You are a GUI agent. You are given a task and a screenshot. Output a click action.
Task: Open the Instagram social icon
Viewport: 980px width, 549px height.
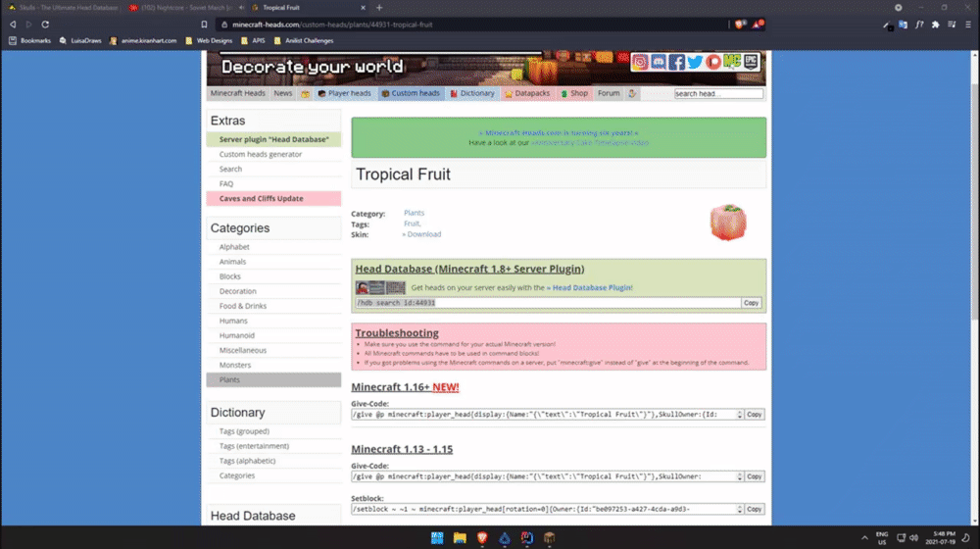point(640,62)
